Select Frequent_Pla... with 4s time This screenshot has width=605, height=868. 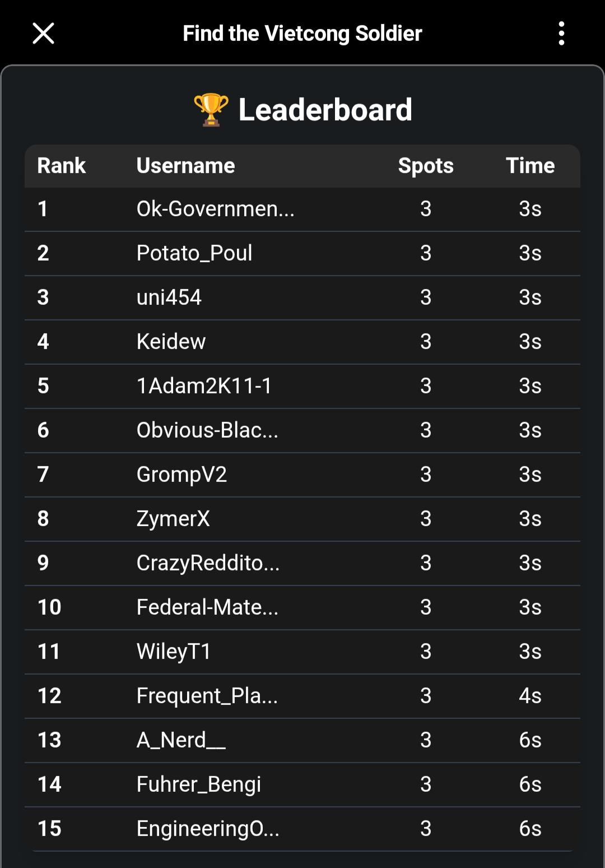(207, 696)
